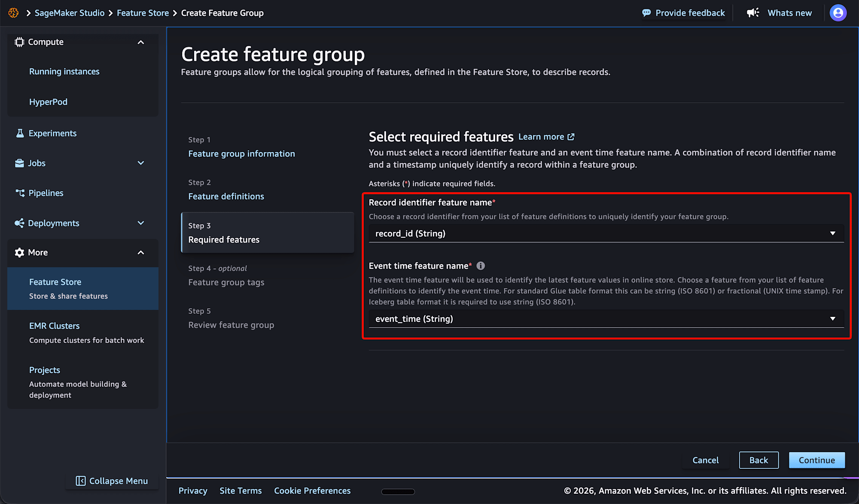
Task: Click the Deployments section header
Action: point(83,223)
